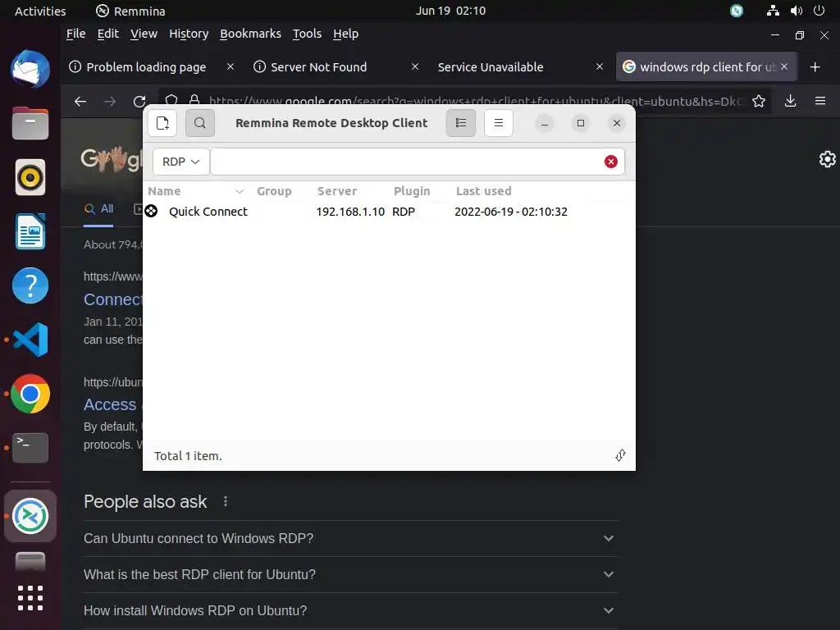This screenshot has height=630, width=840.
Task: Show Applications grid
Action: pos(30,598)
